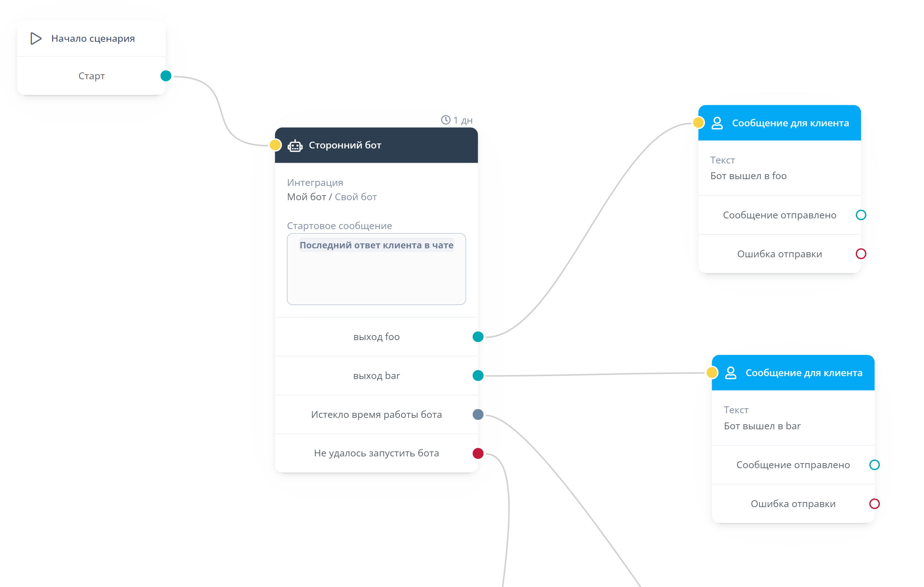Click the teal выход bar output connector
The image size is (924, 587).
point(478,375)
